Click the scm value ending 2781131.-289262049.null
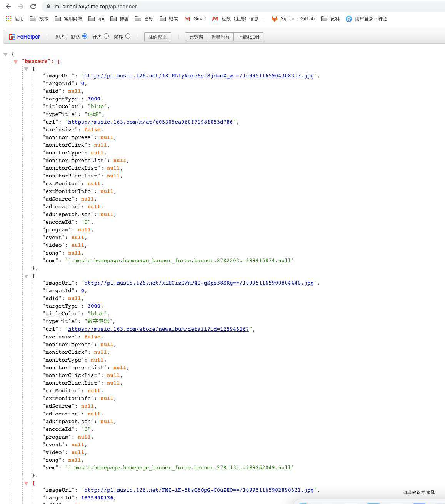This screenshot has height=504, width=445. [x=180, y=468]
